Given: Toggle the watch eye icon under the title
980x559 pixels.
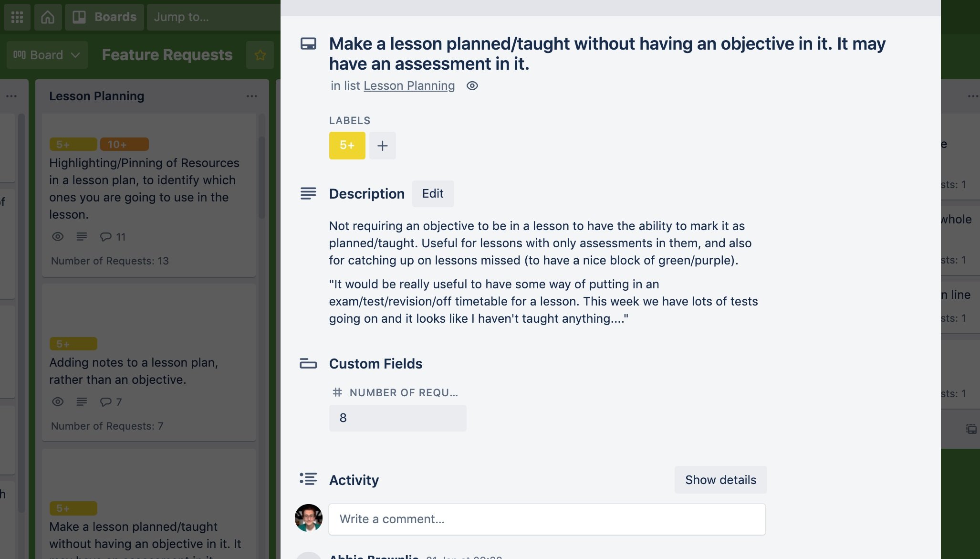Looking at the screenshot, I should (472, 86).
